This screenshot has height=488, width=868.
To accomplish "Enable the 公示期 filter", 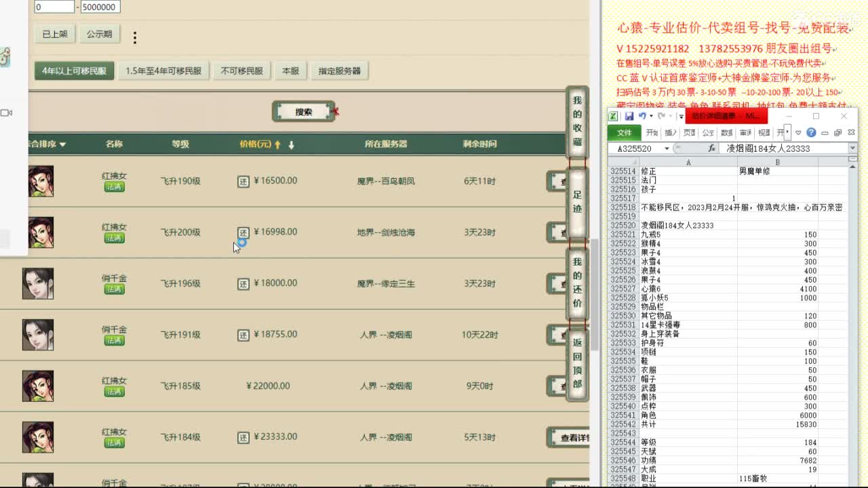I will 100,33.
